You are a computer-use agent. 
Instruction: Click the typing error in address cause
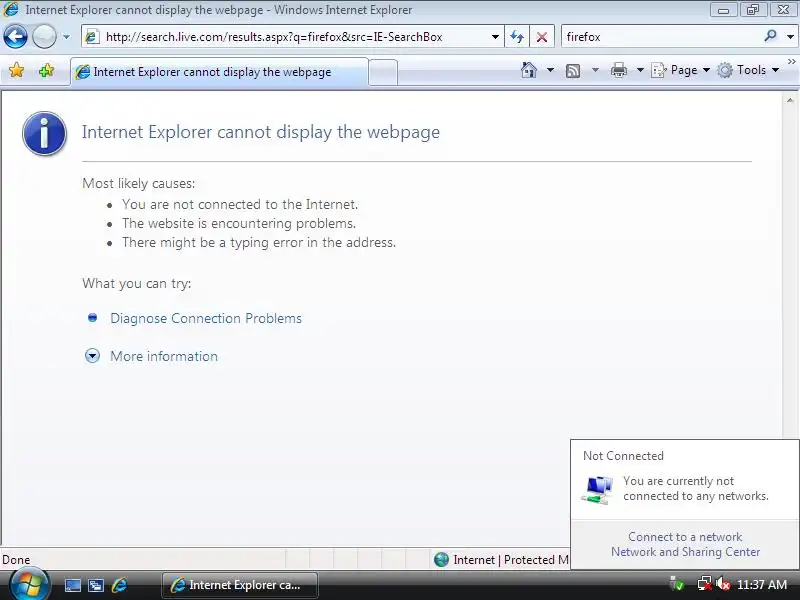coord(259,242)
